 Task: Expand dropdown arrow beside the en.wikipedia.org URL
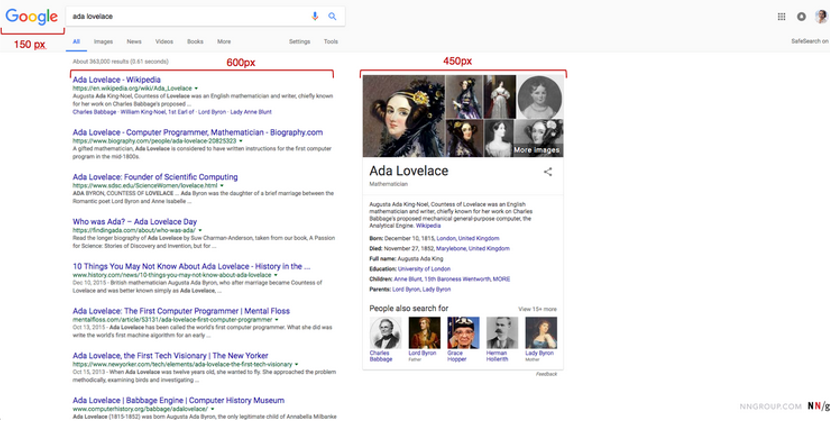click(x=196, y=88)
